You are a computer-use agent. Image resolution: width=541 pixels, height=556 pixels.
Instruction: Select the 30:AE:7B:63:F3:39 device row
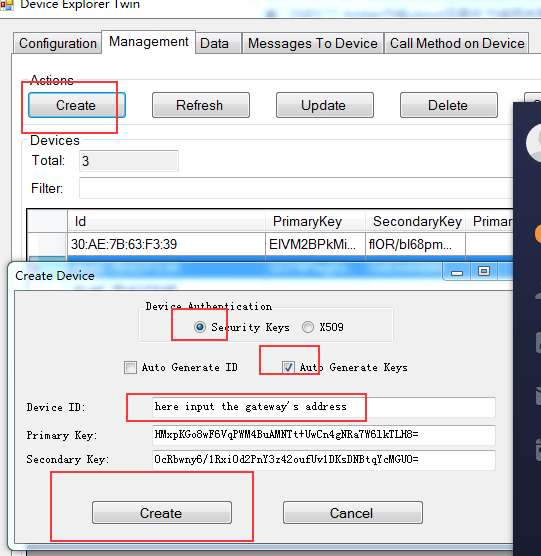coord(270,244)
